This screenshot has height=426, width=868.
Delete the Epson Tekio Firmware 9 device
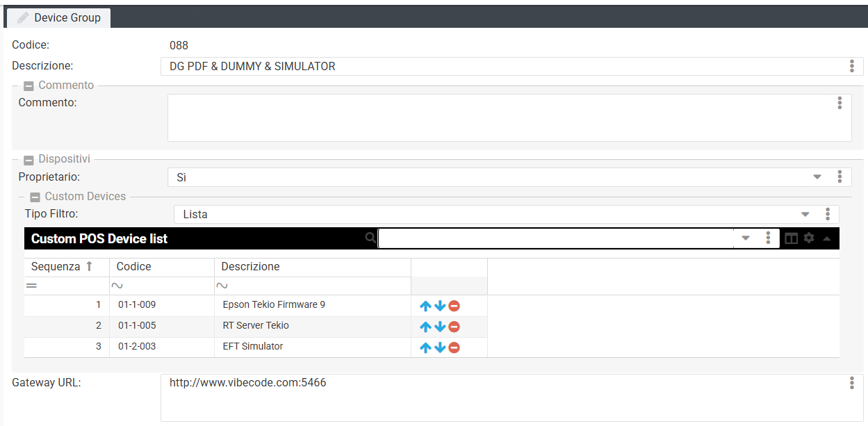coord(454,306)
